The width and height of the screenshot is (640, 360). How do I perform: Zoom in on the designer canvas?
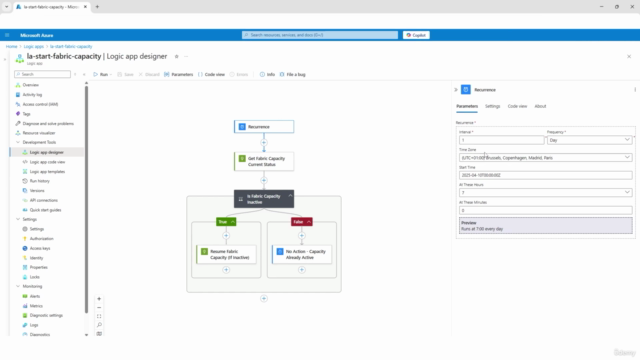tap(99, 299)
